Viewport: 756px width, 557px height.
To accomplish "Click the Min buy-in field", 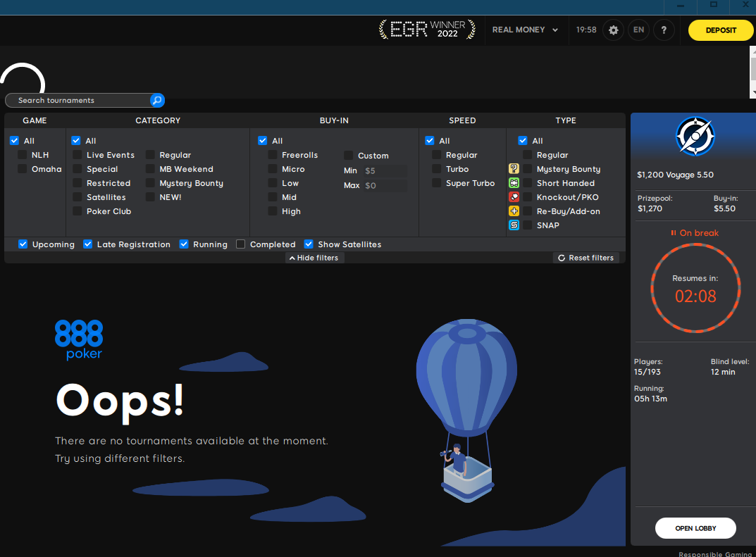I will coord(385,170).
